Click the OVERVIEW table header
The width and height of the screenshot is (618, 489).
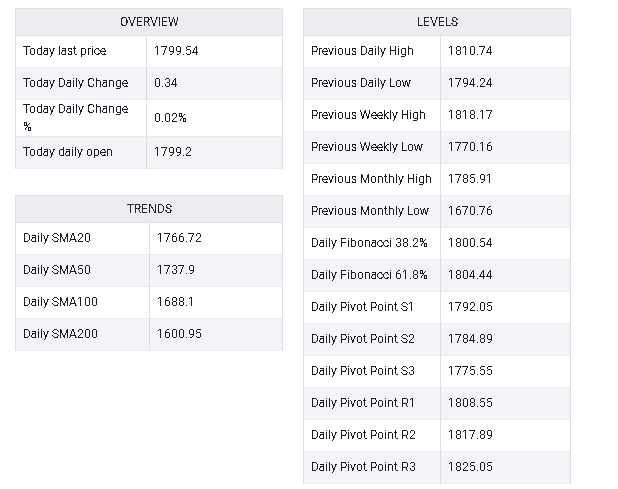pos(149,22)
